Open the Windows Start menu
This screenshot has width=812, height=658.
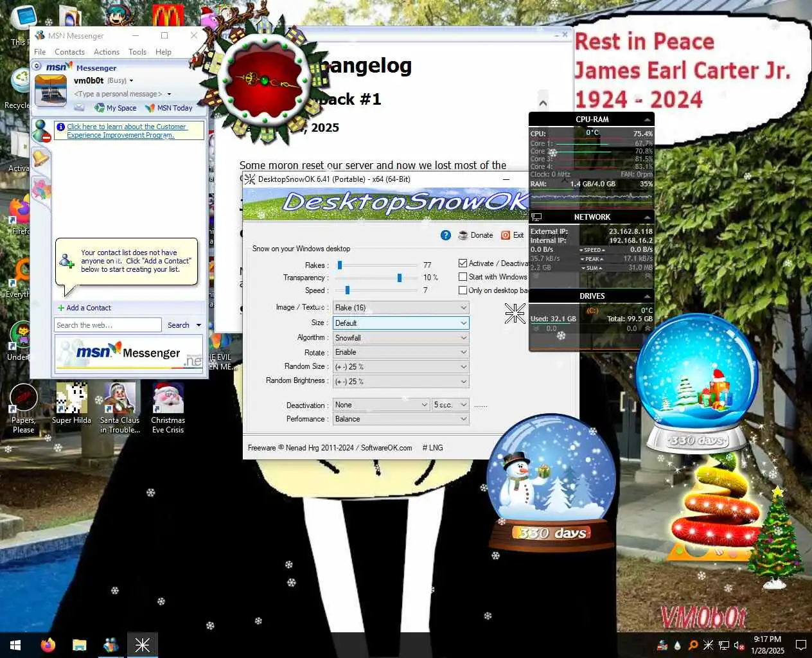(15, 645)
